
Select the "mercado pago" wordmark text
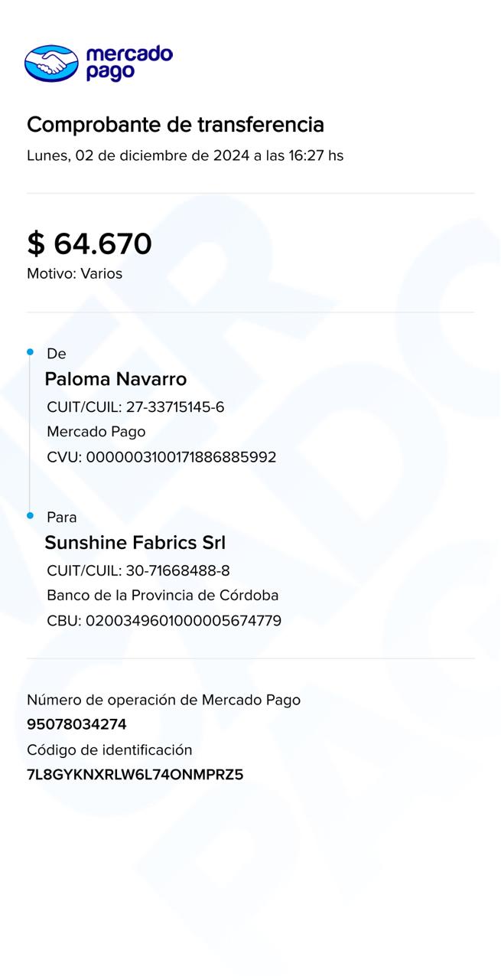tap(129, 63)
